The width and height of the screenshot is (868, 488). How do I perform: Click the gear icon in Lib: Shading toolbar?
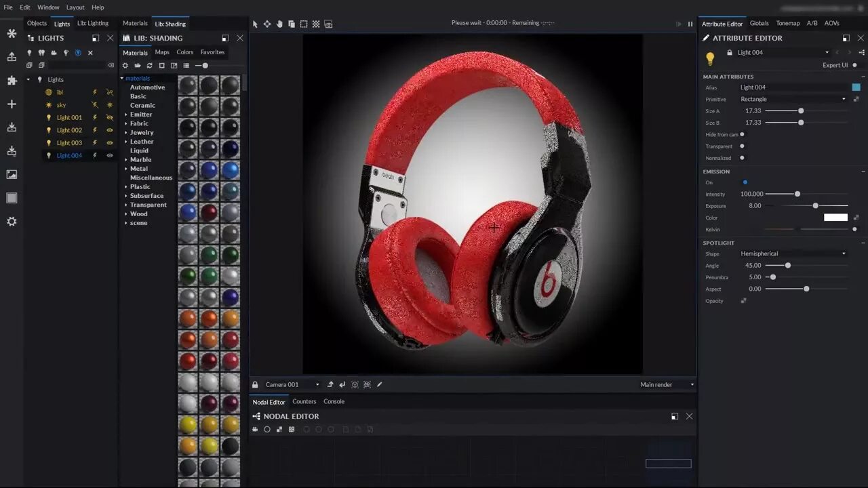click(x=125, y=66)
